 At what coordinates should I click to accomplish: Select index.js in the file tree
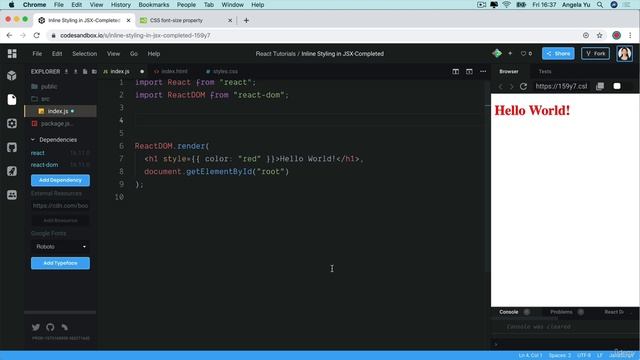coord(61,111)
